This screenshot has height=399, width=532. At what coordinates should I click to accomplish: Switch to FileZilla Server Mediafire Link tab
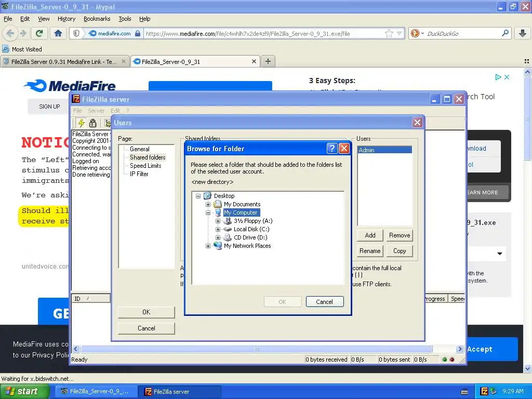64,61
